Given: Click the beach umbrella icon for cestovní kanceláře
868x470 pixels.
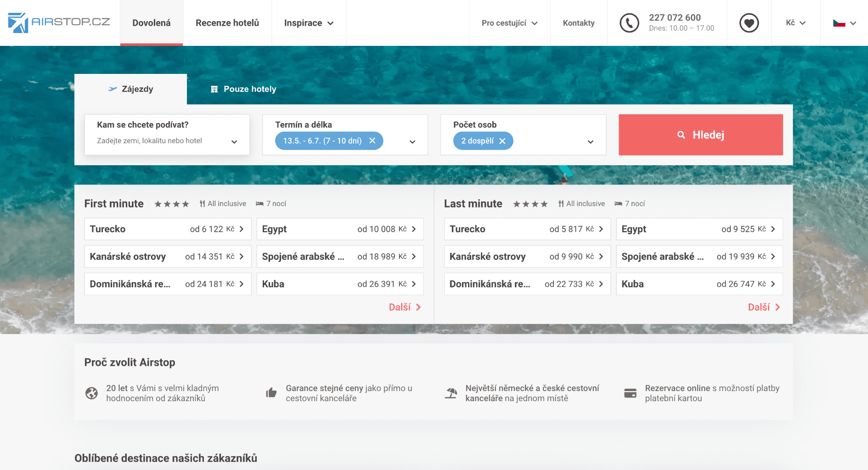Looking at the screenshot, I should tap(451, 393).
